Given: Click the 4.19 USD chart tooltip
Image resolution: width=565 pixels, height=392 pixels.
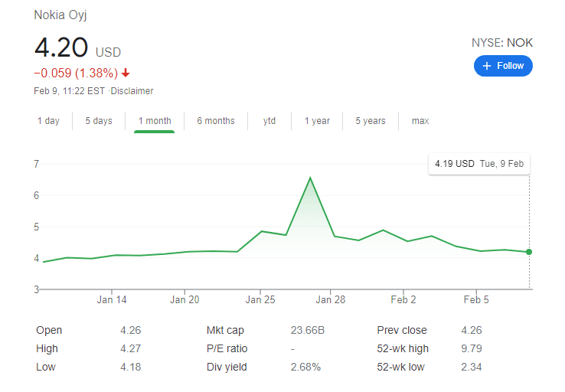Looking at the screenshot, I should point(479,164).
